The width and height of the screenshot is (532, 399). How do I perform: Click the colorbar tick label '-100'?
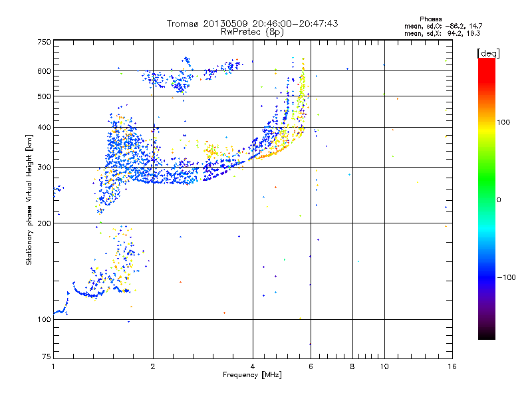[506, 277]
